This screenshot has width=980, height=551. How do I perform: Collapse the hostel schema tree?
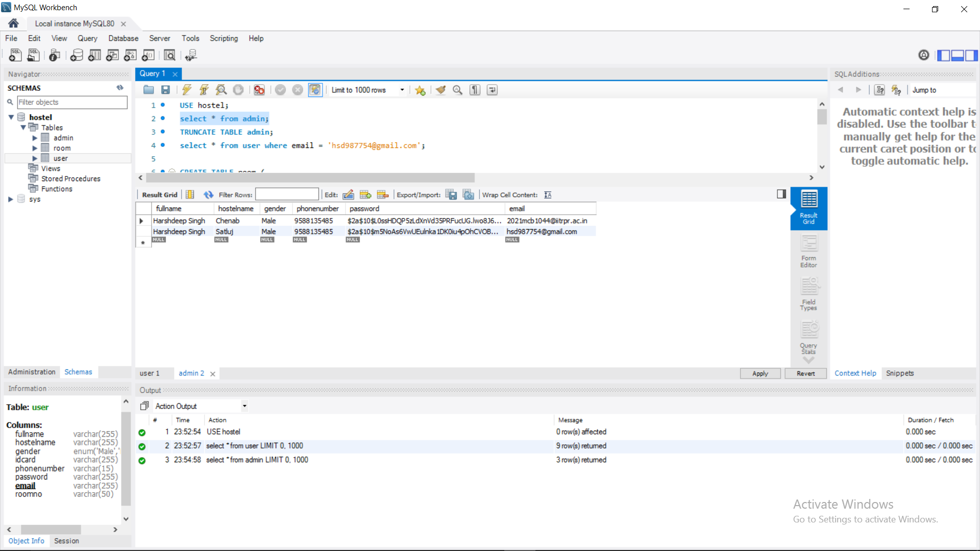(11, 117)
